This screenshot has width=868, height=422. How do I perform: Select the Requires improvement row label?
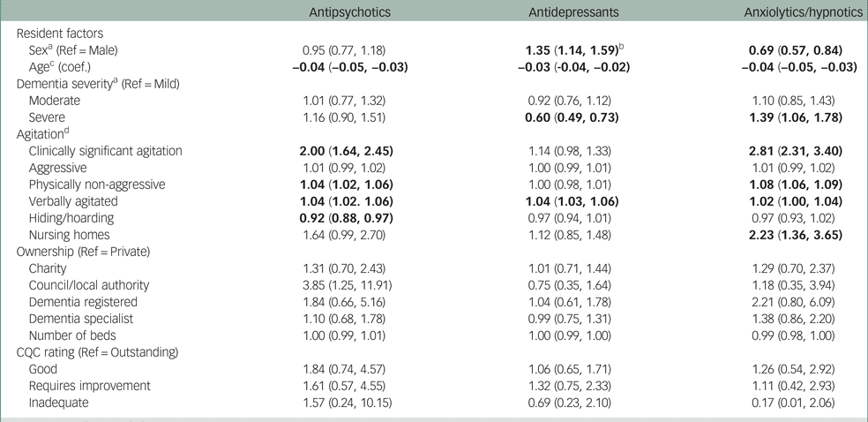pyautogui.click(x=90, y=386)
